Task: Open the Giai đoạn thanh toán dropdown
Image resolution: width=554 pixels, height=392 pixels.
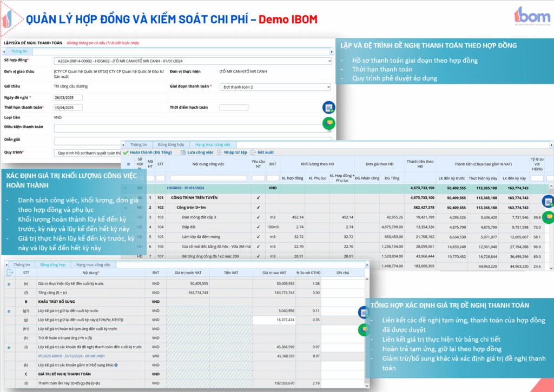Action: 328,87
